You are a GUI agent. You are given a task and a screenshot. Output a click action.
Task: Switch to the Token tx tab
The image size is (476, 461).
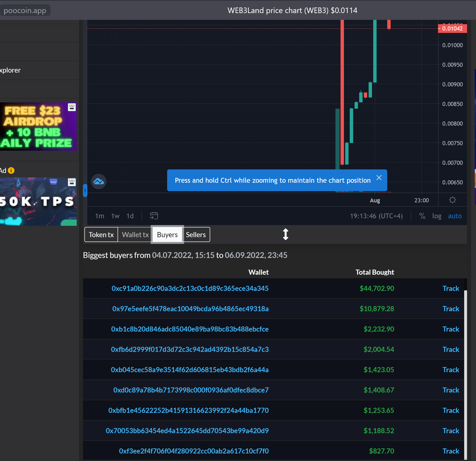click(x=101, y=234)
